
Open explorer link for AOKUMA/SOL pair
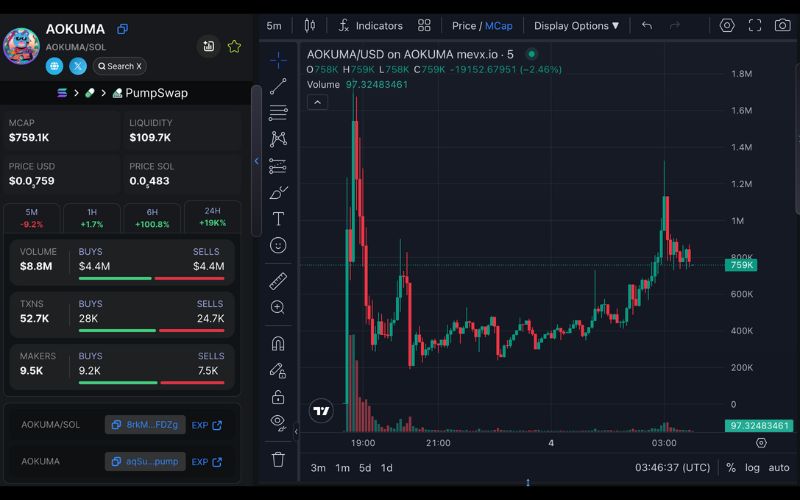pos(207,425)
